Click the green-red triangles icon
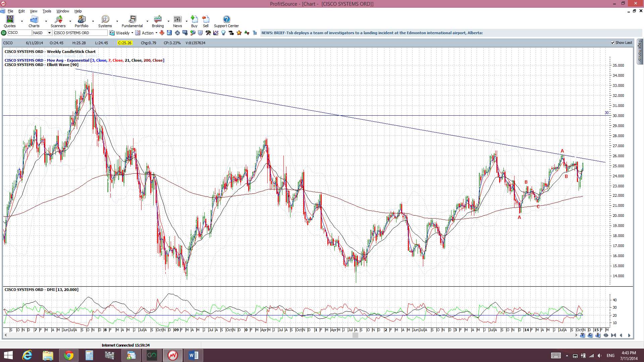This screenshot has height=362, width=644. pos(247,33)
